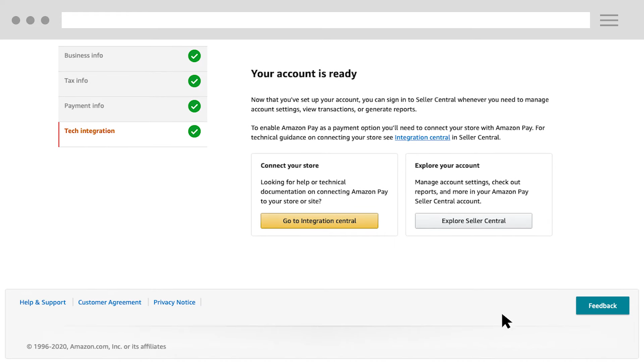The width and height of the screenshot is (644, 362).
Task: Click the Amazon.com copyright notice text
Action: pos(96,346)
